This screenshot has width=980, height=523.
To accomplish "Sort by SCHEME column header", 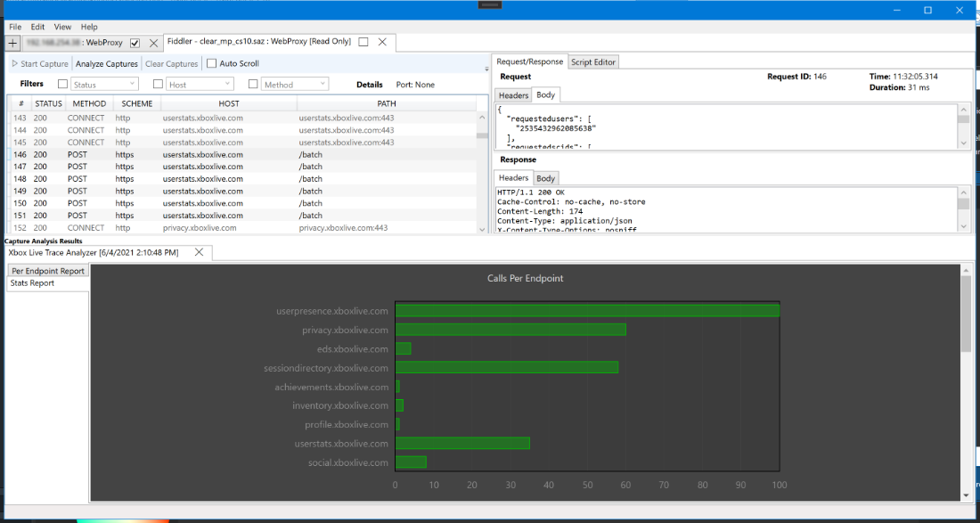I will (137, 103).
